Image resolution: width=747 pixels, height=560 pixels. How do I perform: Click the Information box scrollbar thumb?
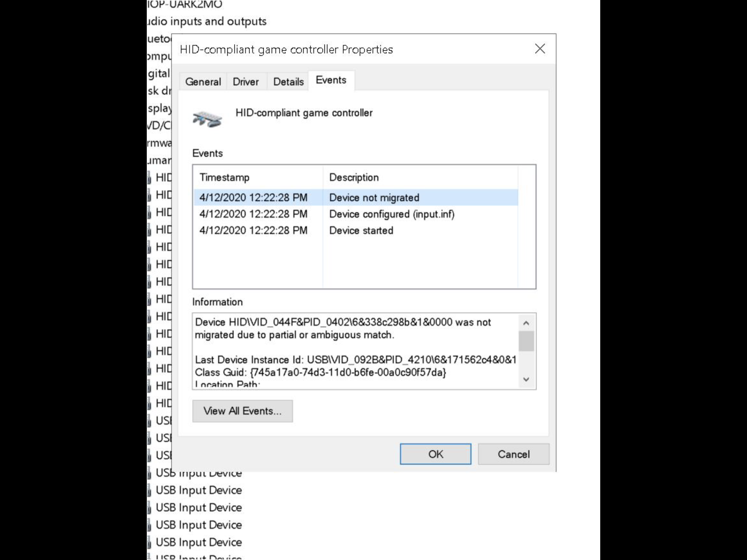point(526,341)
